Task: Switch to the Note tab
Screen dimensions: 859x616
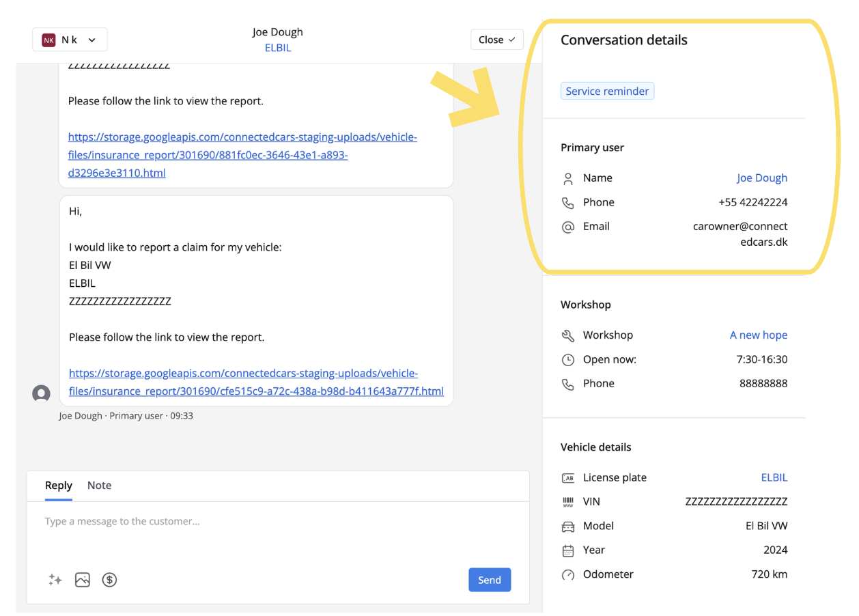Action: [x=99, y=486]
